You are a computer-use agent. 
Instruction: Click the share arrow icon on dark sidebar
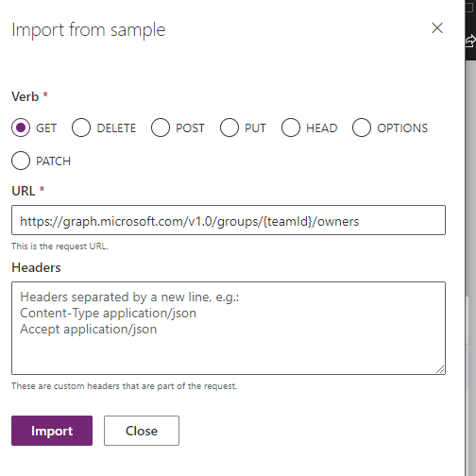470,42
